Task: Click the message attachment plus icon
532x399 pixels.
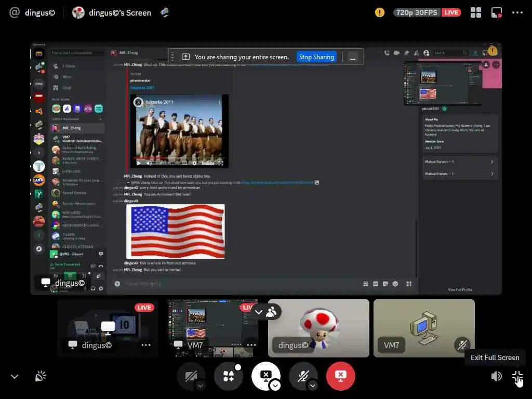Action: tap(117, 284)
